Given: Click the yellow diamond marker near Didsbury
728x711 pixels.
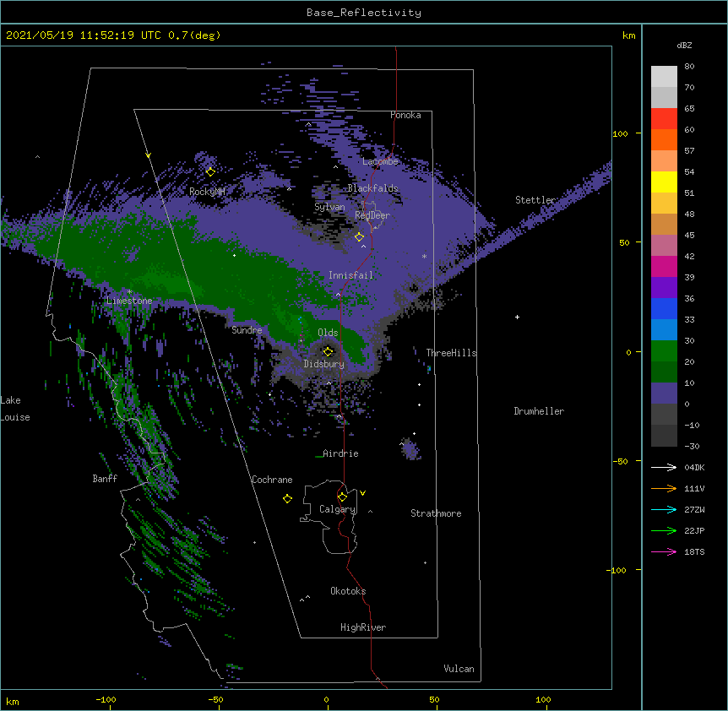Looking at the screenshot, I should [328, 351].
